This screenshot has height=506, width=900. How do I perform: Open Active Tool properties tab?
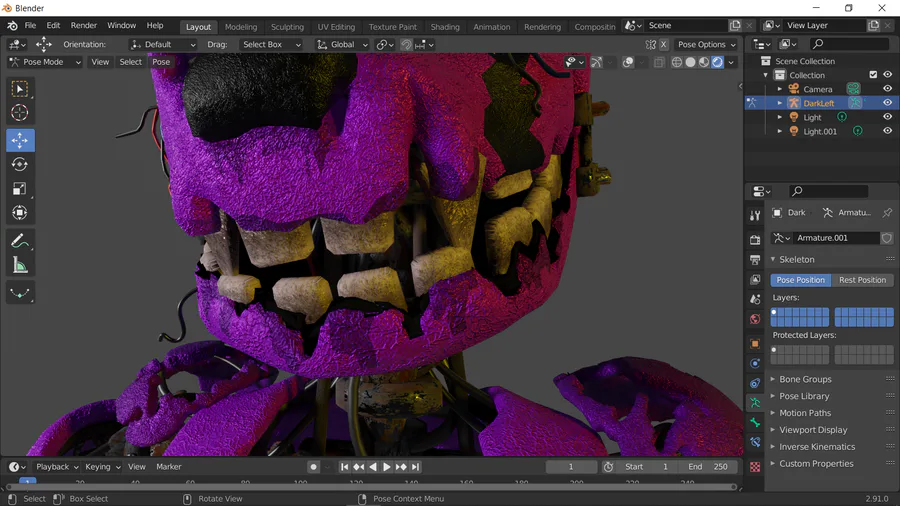(x=755, y=216)
